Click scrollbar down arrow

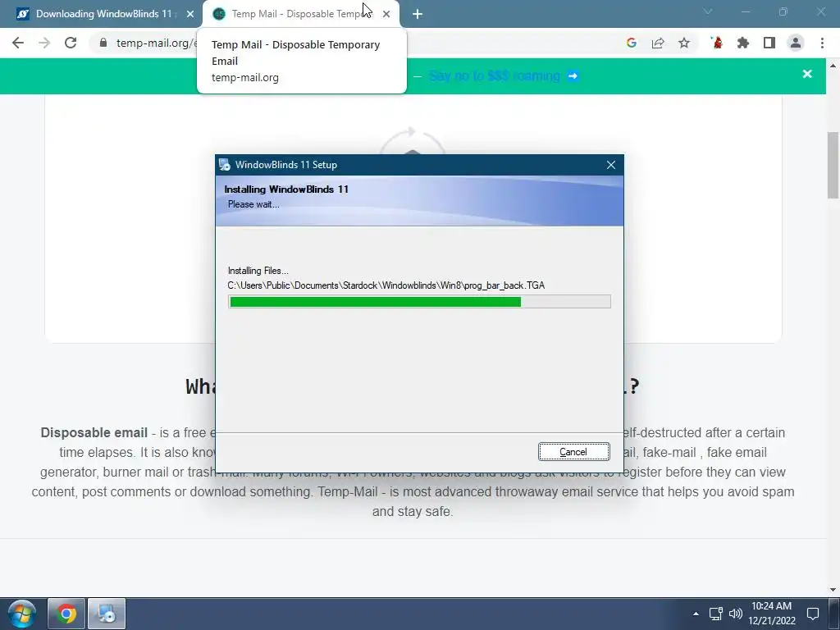(833, 590)
